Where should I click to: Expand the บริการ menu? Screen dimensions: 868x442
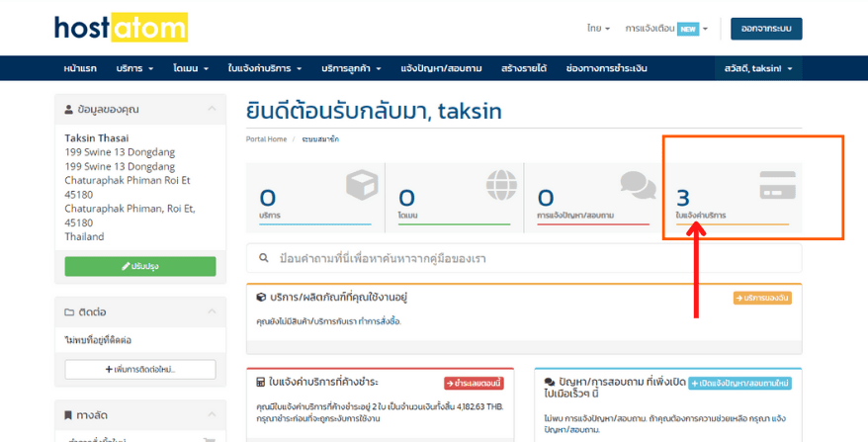(x=134, y=68)
